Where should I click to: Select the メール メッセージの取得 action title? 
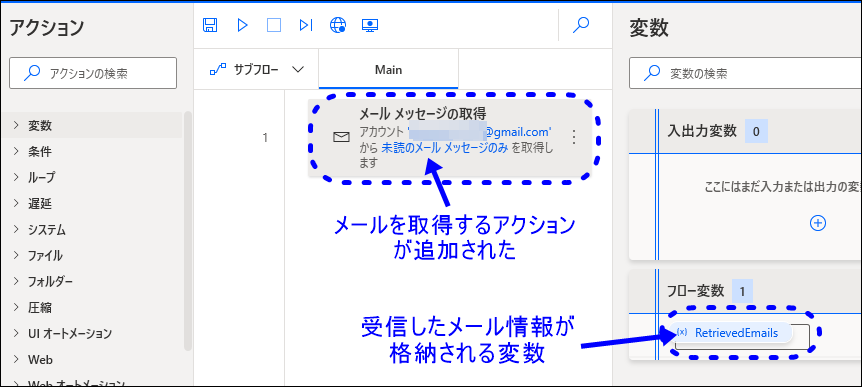422,113
